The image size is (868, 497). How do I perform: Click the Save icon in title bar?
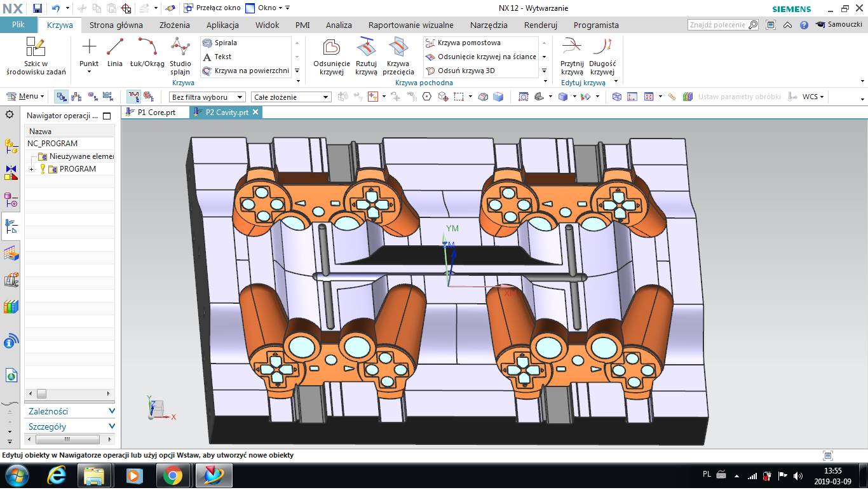coord(37,8)
